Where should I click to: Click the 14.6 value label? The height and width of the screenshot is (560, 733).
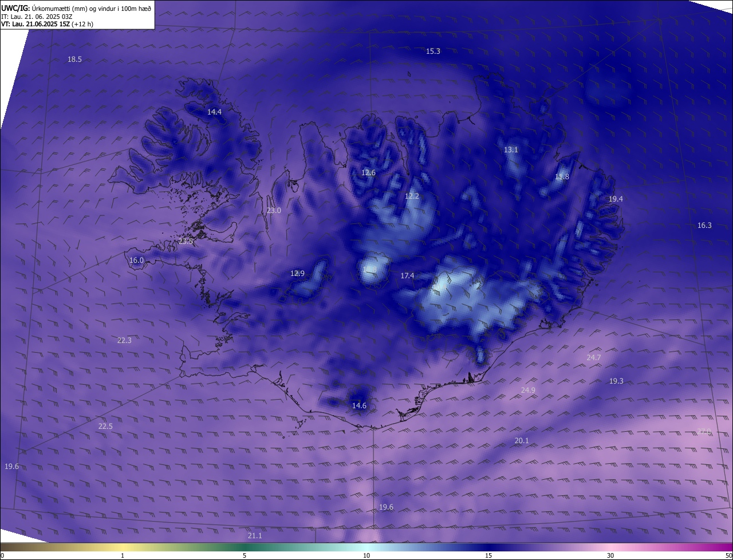359,405
